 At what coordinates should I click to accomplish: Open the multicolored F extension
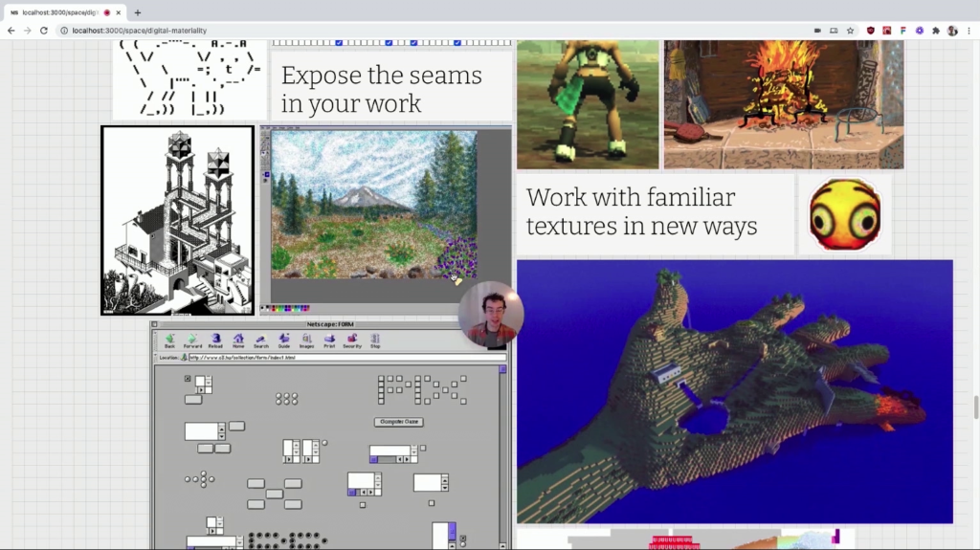coord(903,31)
